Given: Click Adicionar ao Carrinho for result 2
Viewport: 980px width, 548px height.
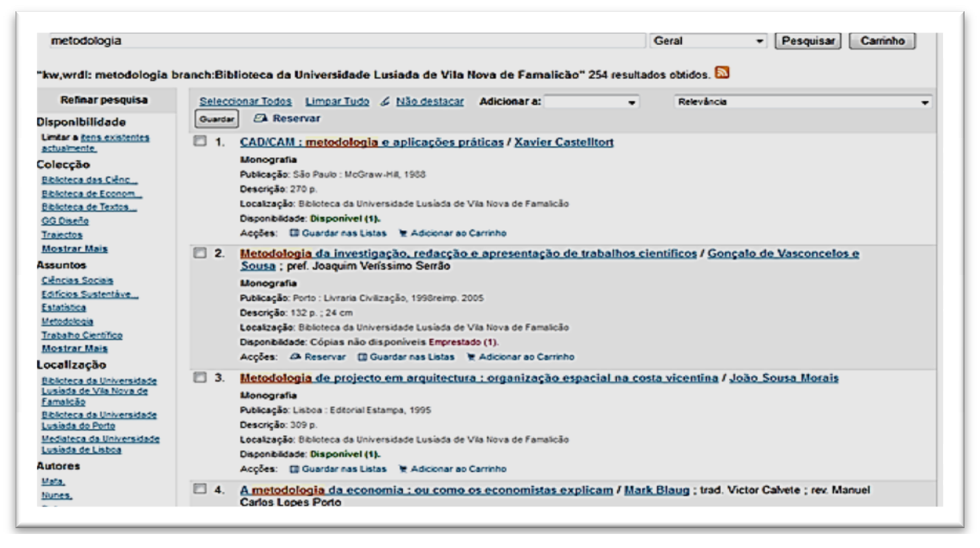Looking at the screenshot, I should click(522, 357).
